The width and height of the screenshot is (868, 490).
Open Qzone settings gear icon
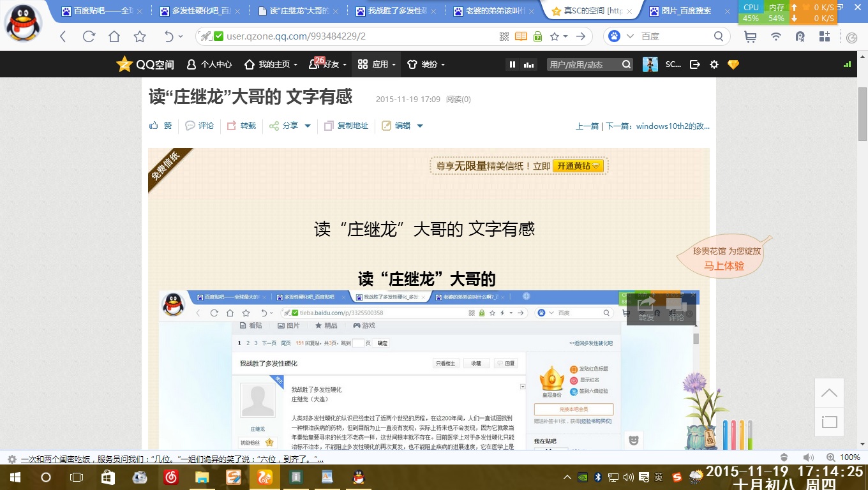714,64
